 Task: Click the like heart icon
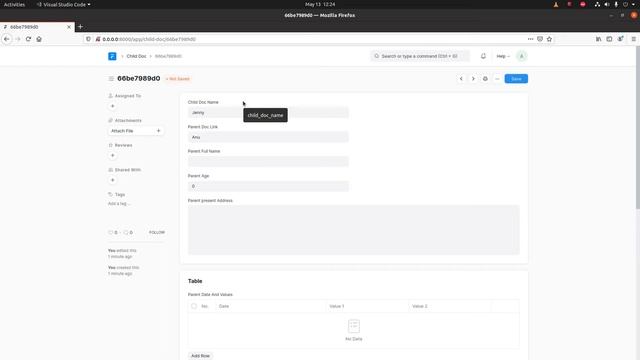coord(111,232)
